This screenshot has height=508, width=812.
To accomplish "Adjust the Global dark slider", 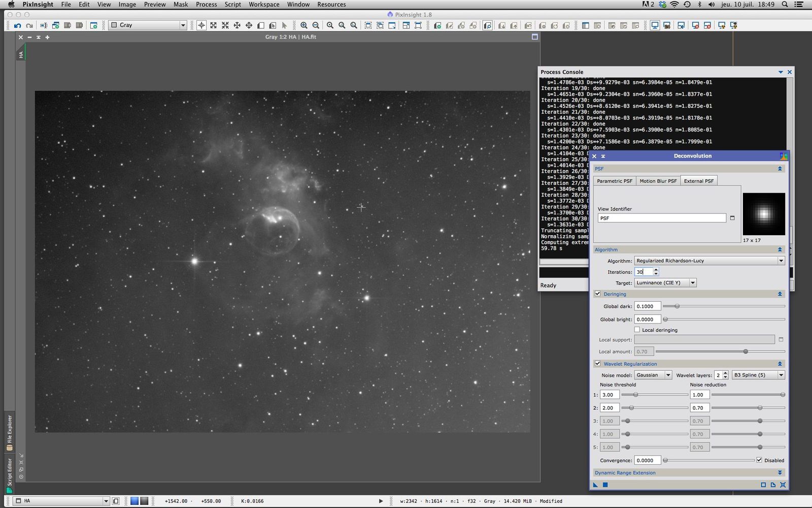I will click(677, 306).
